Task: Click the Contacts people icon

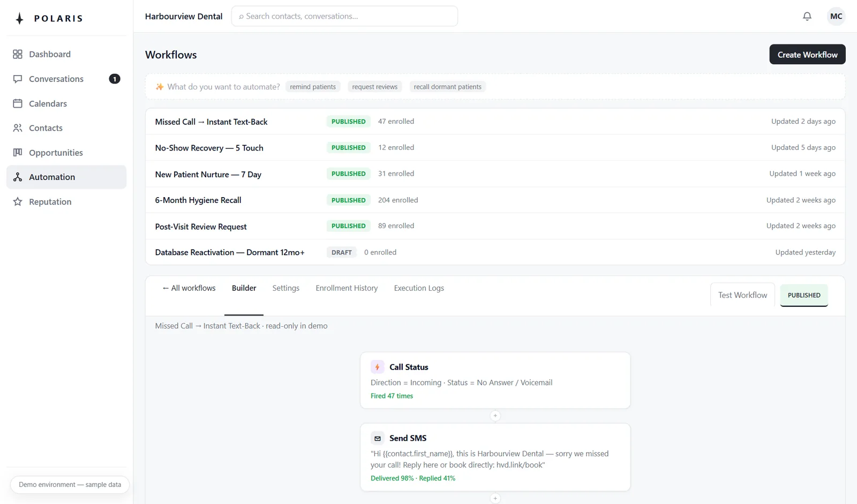Action: pos(18,128)
